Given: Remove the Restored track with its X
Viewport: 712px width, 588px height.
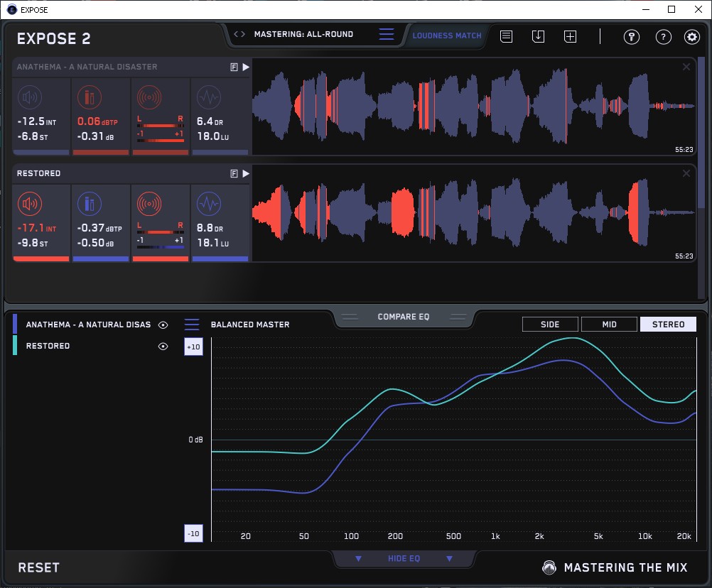Looking at the screenshot, I should 686,173.
